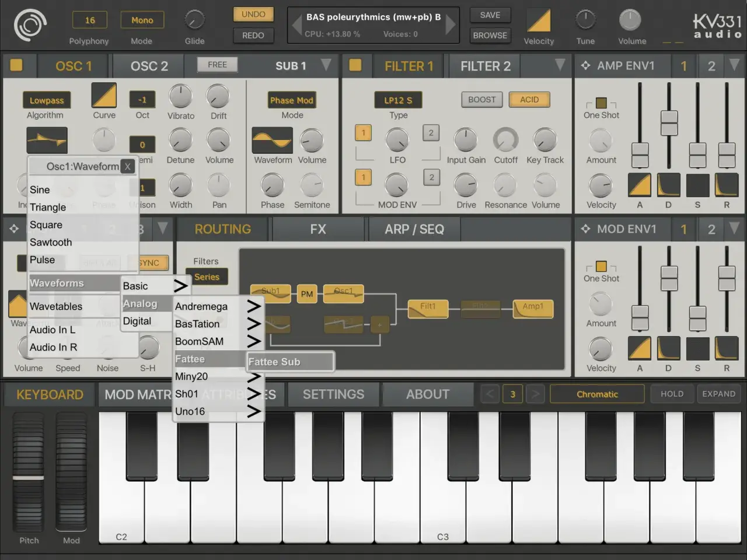This screenshot has width=747, height=560.
Task: Click the Filter Cutoff knob
Action: click(505, 140)
